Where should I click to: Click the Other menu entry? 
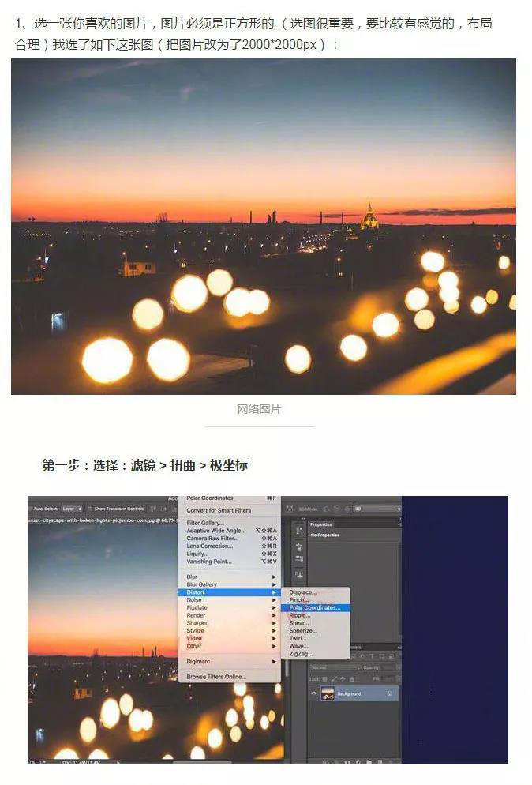point(230,646)
